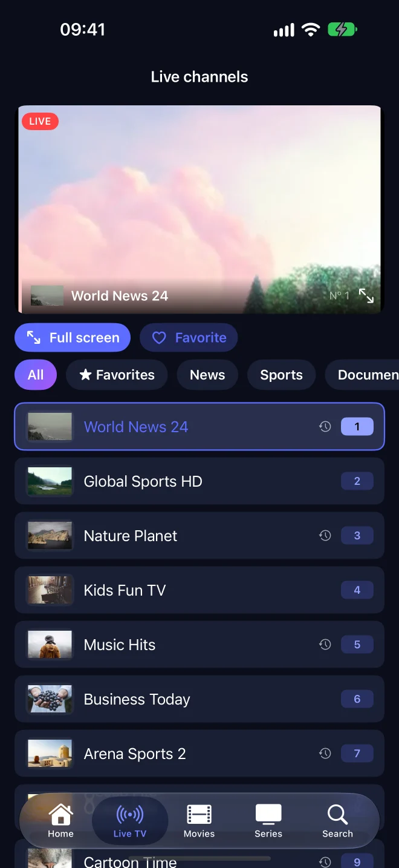Tap the cellular signal bars
The height and width of the screenshot is (868, 399).
(x=284, y=30)
